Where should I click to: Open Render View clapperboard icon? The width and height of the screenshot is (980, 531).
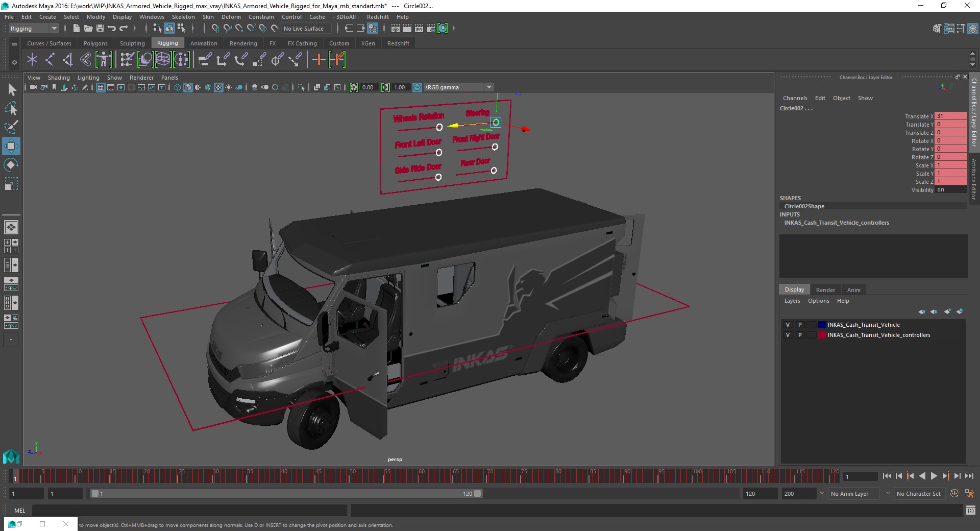(x=396, y=29)
